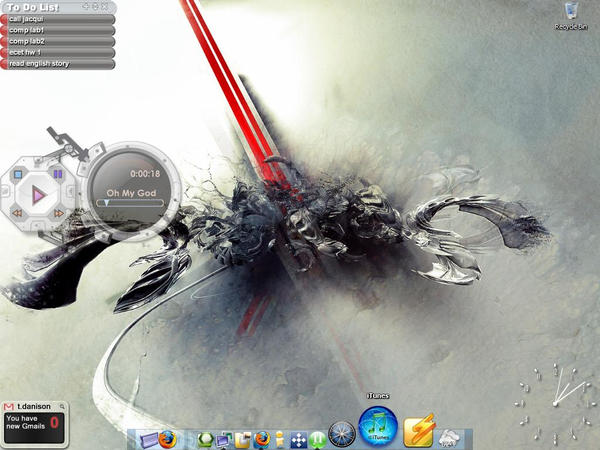The width and height of the screenshot is (600, 450).
Task: Go back to the previous track
Action: click(x=17, y=213)
